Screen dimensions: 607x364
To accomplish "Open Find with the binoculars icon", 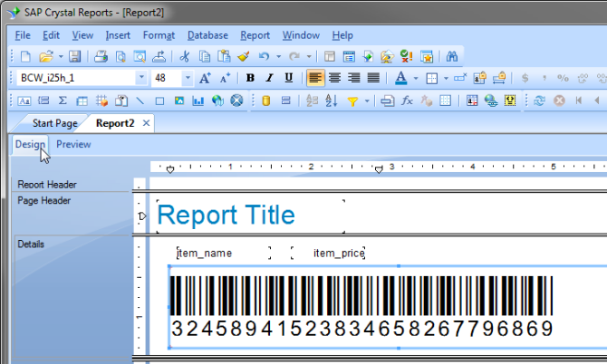I will 452,57.
